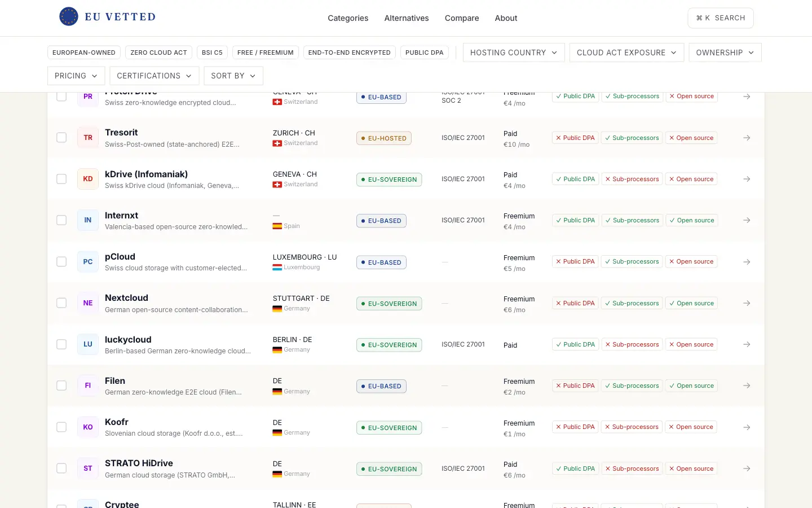This screenshot has height=508, width=812.
Task: Click the PC avatar for pCloud
Action: [x=88, y=262]
